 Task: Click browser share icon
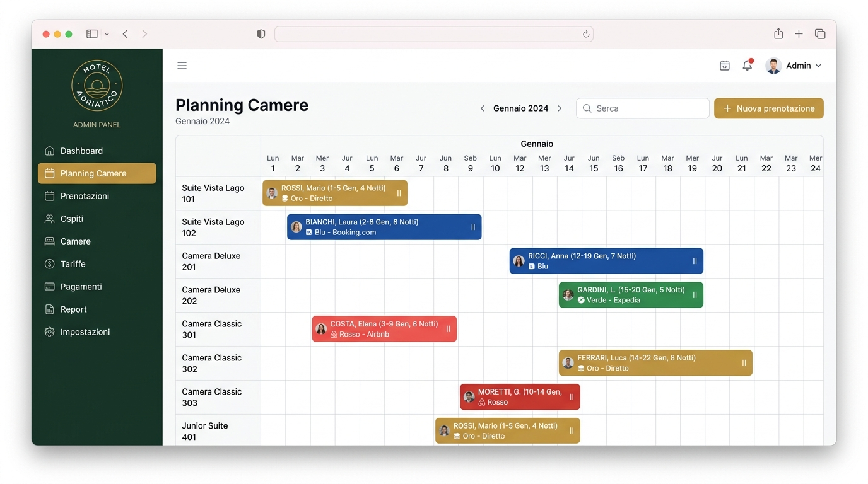pos(778,33)
